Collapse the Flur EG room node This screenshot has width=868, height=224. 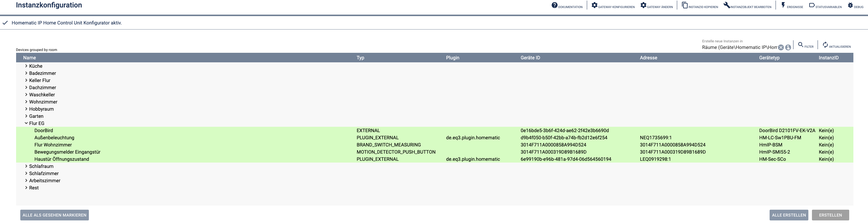pyautogui.click(x=26, y=123)
